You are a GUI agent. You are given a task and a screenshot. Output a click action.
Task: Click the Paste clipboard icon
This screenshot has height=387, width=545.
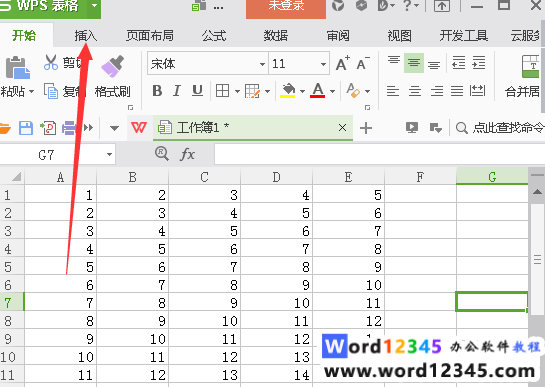17,67
